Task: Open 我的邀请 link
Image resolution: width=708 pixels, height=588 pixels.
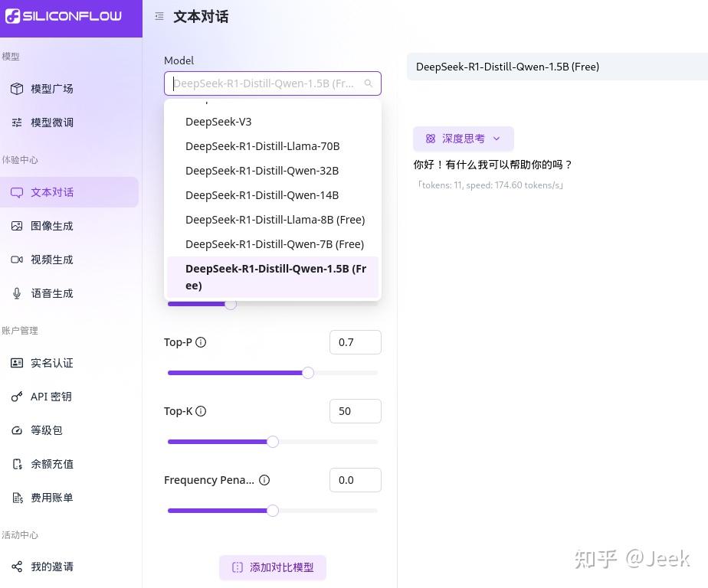Action: point(52,567)
